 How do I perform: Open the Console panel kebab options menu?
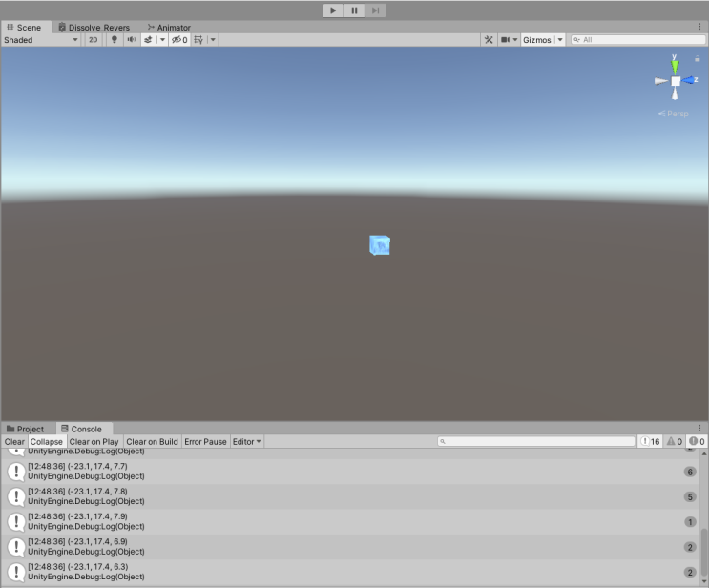click(699, 428)
